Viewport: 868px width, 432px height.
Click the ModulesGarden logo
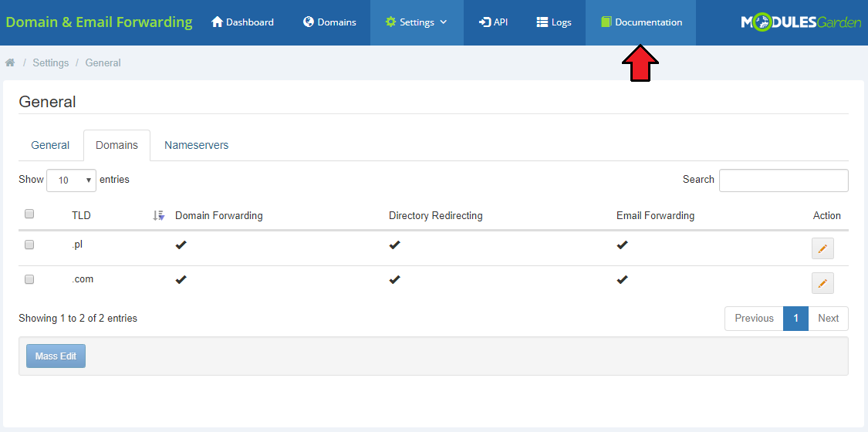(801, 22)
